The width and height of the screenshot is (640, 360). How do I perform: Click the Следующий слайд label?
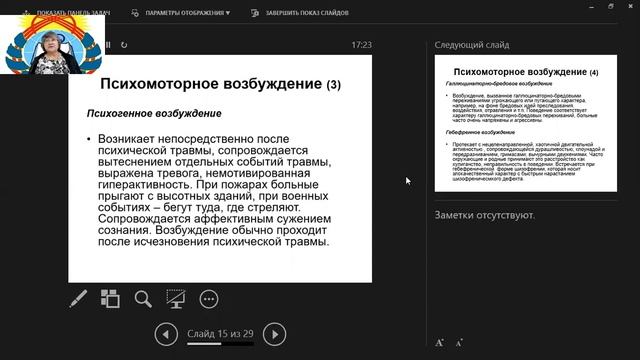(x=472, y=45)
